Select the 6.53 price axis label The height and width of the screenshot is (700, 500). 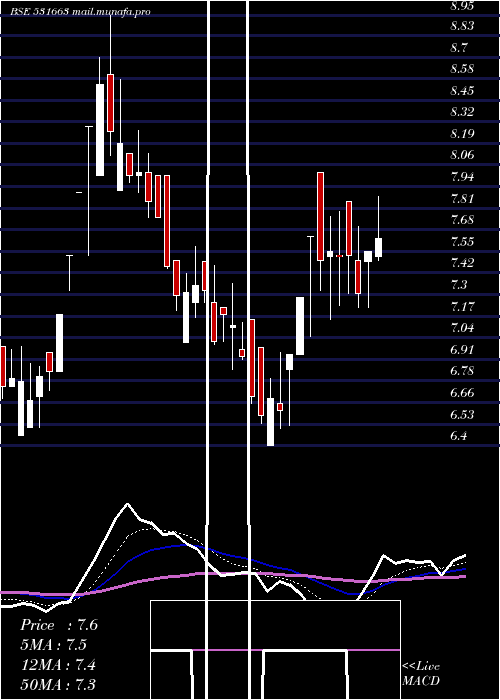click(462, 415)
